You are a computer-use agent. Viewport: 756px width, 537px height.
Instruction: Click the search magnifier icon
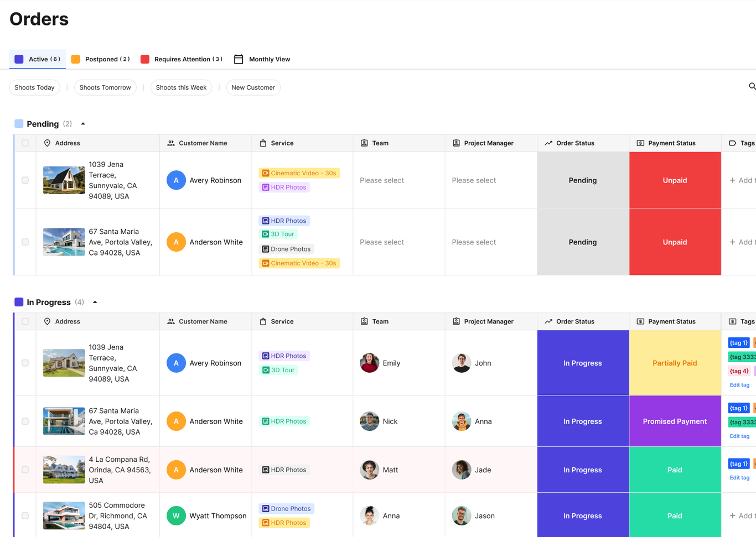pyautogui.click(x=752, y=86)
